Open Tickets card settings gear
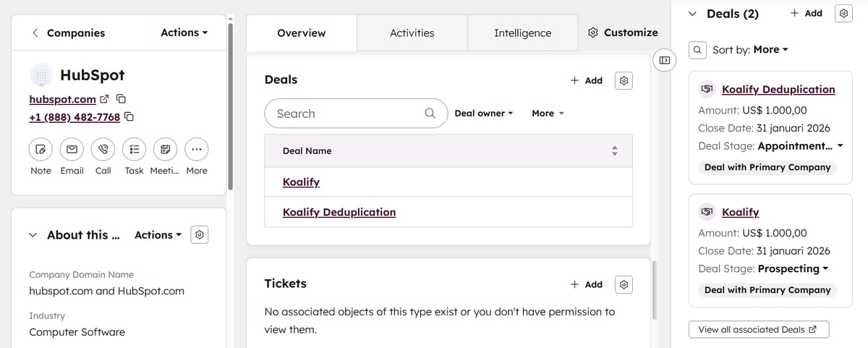This screenshot has height=348, width=868. coord(624,284)
